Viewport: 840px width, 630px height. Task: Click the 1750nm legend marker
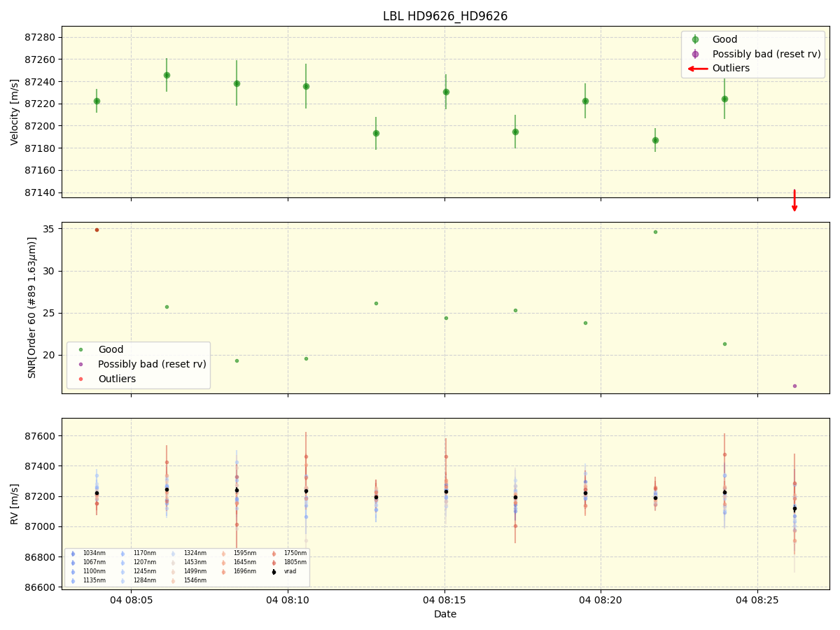tap(274, 554)
